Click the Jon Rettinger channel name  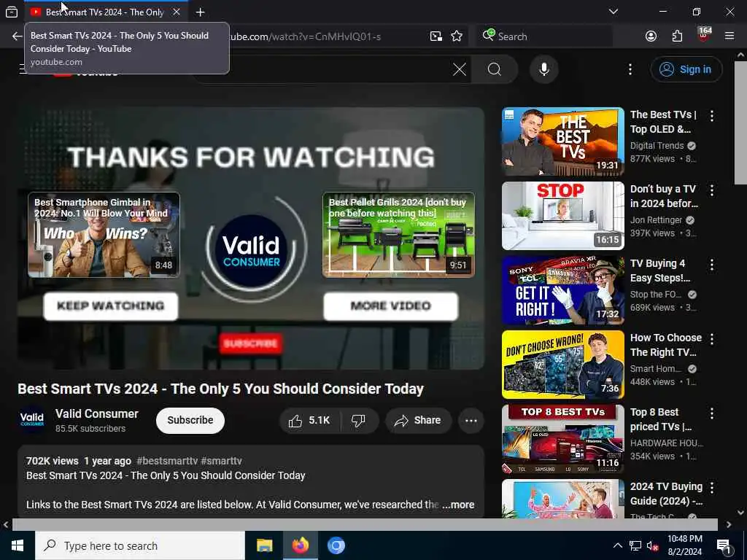click(x=656, y=220)
